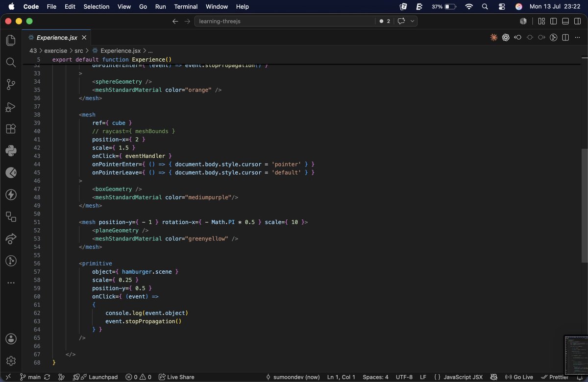Image resolution: width=588 pixels, height=382 pixels.
Task: Open the Explorer view in activity bar
Action: 11,40
